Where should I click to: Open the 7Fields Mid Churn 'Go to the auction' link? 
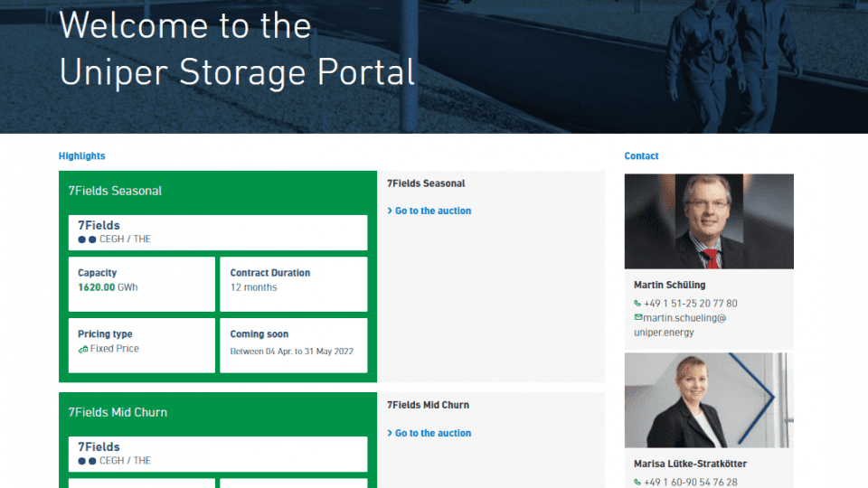click(x=429, y=433)
